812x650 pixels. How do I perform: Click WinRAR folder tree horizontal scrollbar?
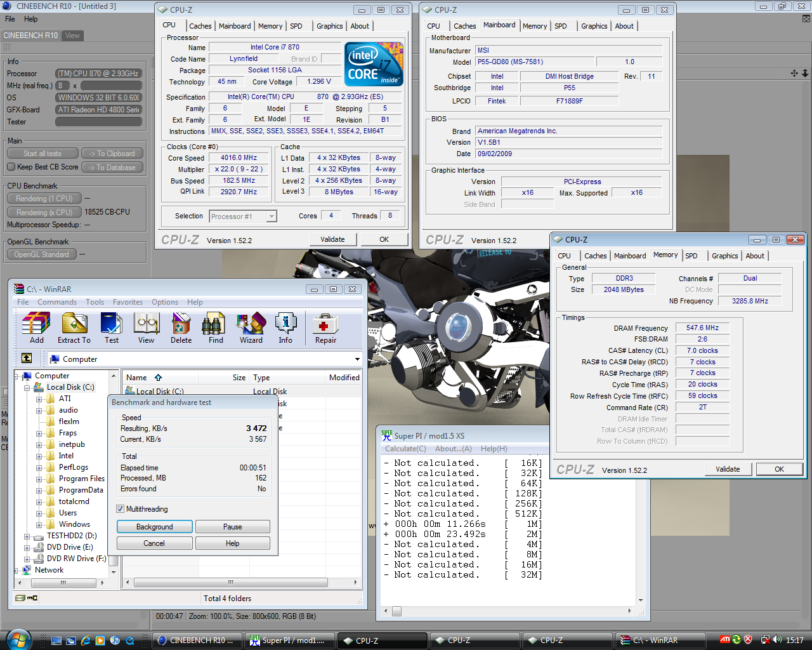pos(62,582)
